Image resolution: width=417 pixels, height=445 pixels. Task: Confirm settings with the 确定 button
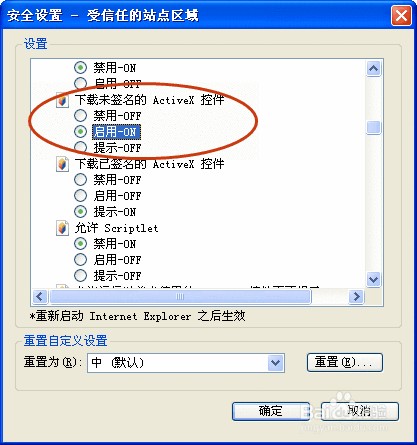click(x=271, y=411)
